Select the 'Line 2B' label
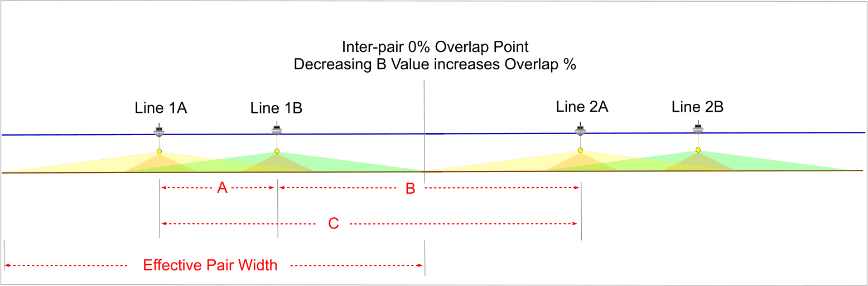The height and width of the screenshot is (286, 868). coord(698,107)
